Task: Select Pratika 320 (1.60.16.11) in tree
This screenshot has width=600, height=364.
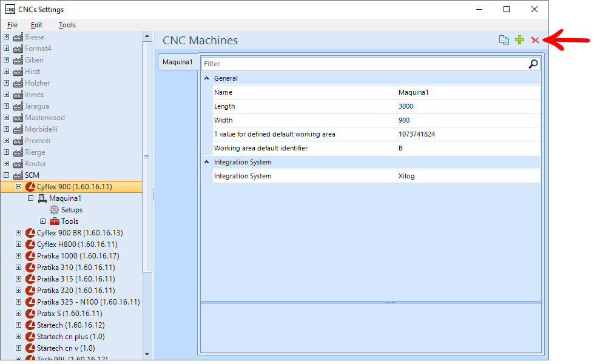Action: [x=76, y=291]
